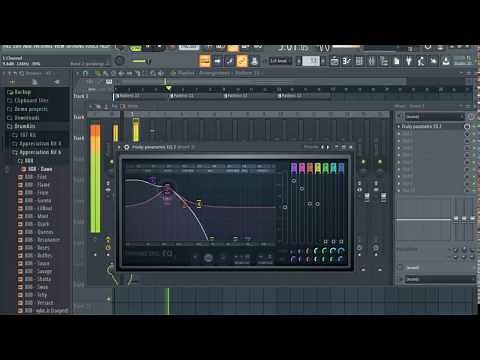Screen dimensions: 480x360
Task: Select the yellow band 4 token in EQ
Action: [x=318, y=168]
